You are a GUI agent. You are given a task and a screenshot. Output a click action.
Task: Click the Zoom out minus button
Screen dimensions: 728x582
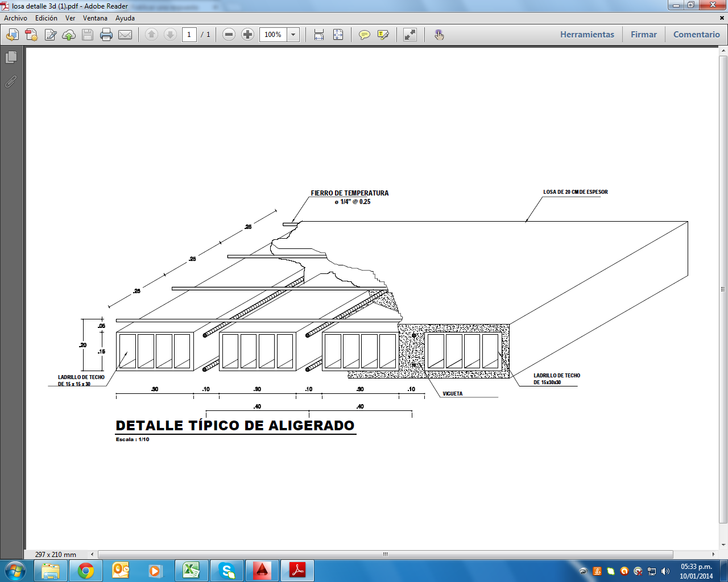coord(229,35)
